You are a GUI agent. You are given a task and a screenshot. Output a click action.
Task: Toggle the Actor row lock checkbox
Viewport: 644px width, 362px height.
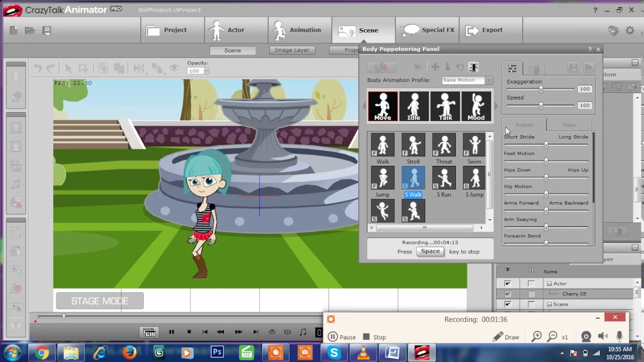(531, 284)
